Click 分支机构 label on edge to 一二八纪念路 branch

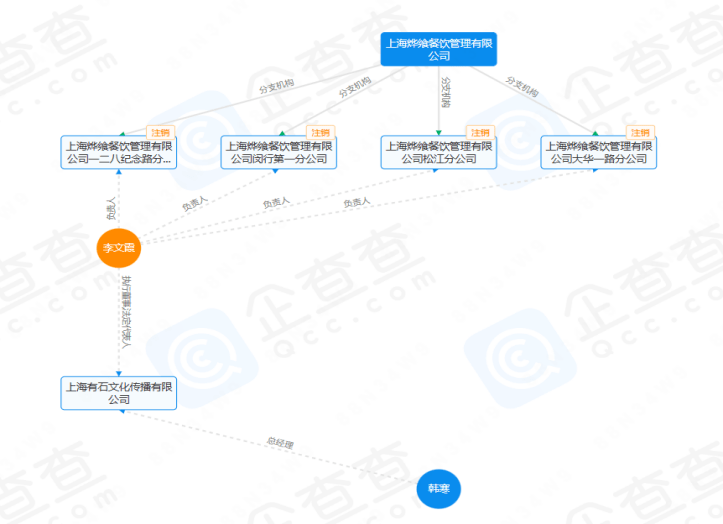[x=276, y=86]
